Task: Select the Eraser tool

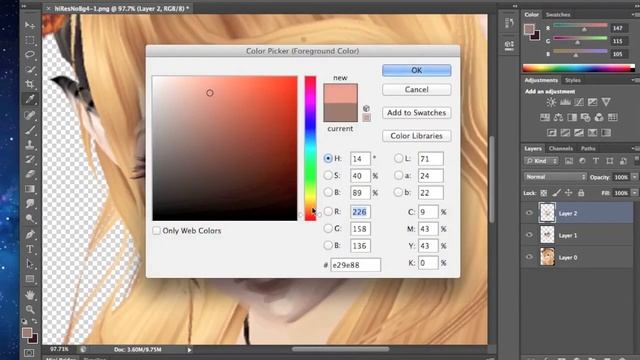Action: tap(30, 174)
